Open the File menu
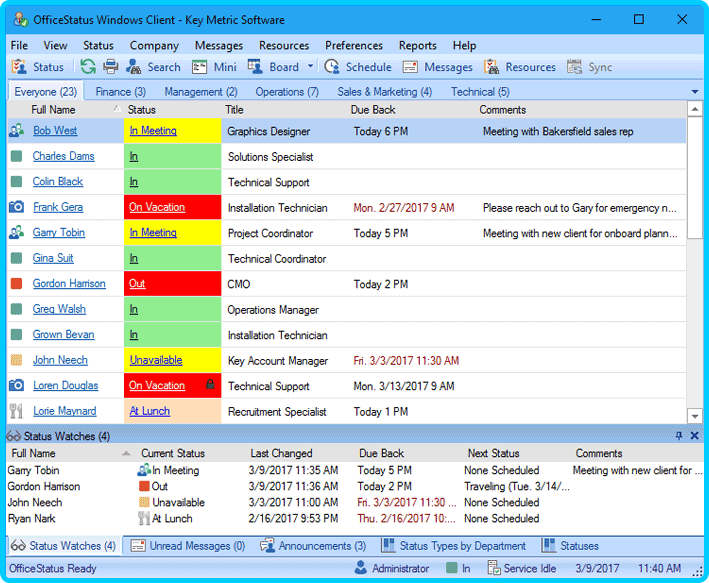The width and height of the screenshot is (709, 583). coord(19,46)
